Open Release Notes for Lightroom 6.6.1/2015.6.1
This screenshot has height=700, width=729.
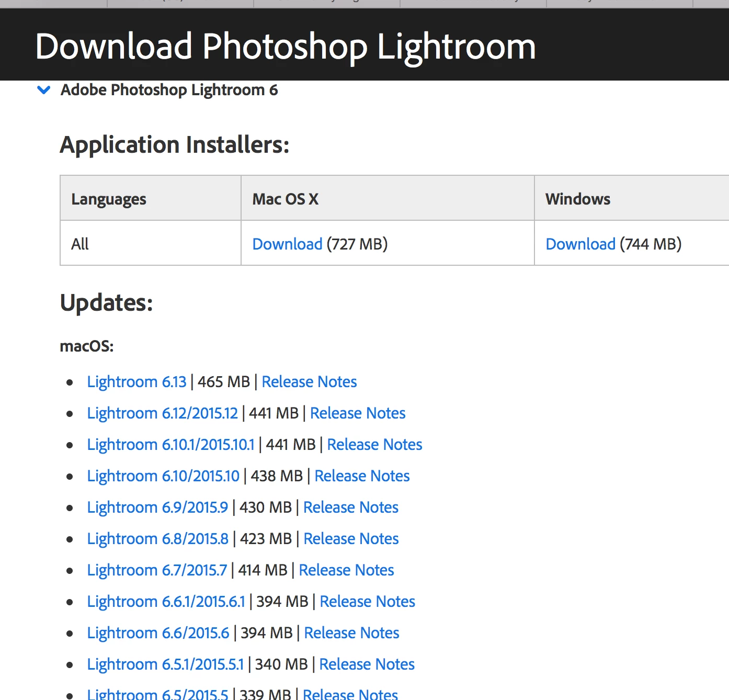point(367,602)
